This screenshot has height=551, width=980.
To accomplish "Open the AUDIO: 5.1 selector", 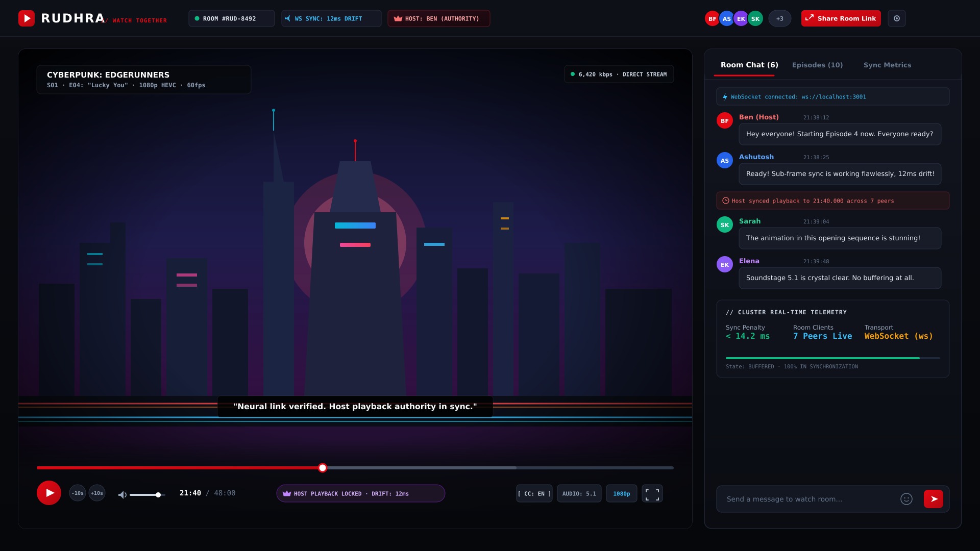I will tap(579, 493).
